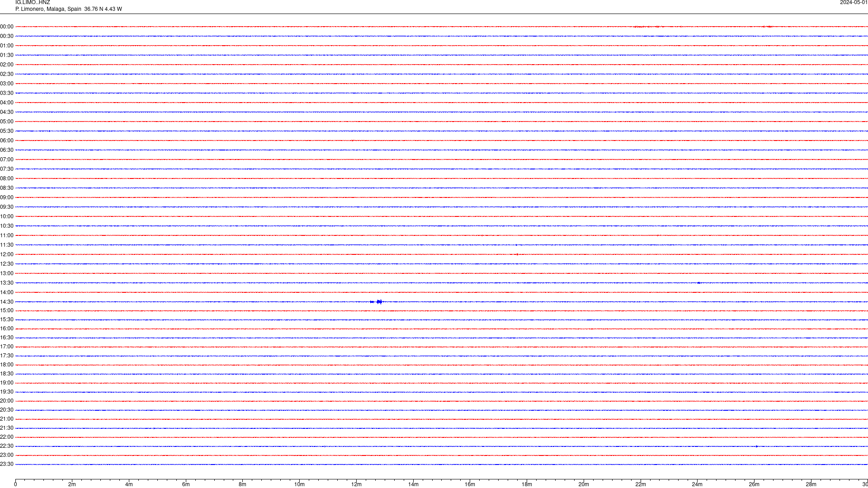
Task: Select the 04:30 time label
Action: click(7, 112)
